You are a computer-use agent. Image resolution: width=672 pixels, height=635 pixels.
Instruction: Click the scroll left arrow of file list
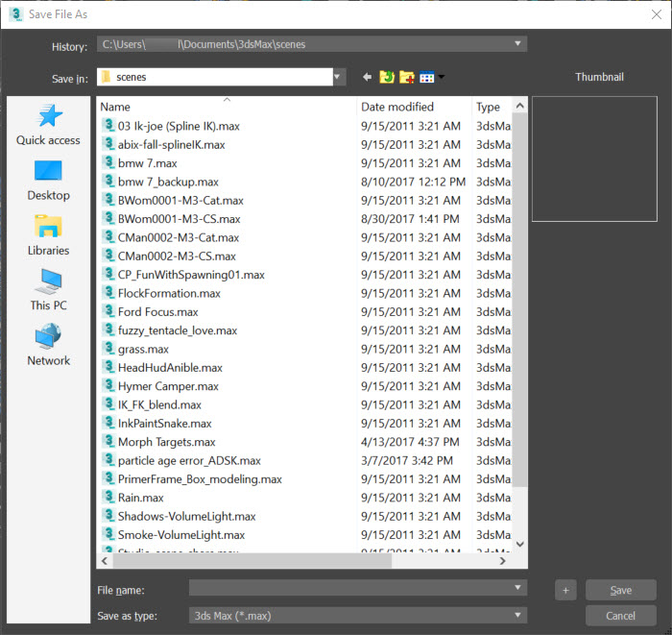pyautogui.click(x=105, y=561)
